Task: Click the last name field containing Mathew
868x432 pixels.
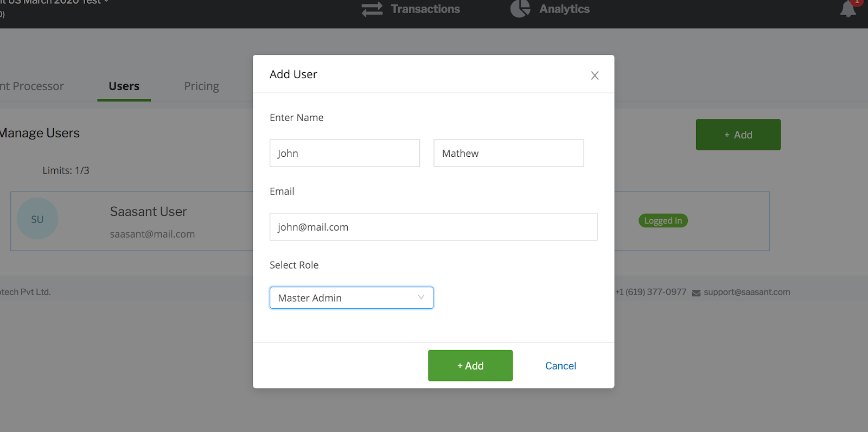Action: (509, 153)
